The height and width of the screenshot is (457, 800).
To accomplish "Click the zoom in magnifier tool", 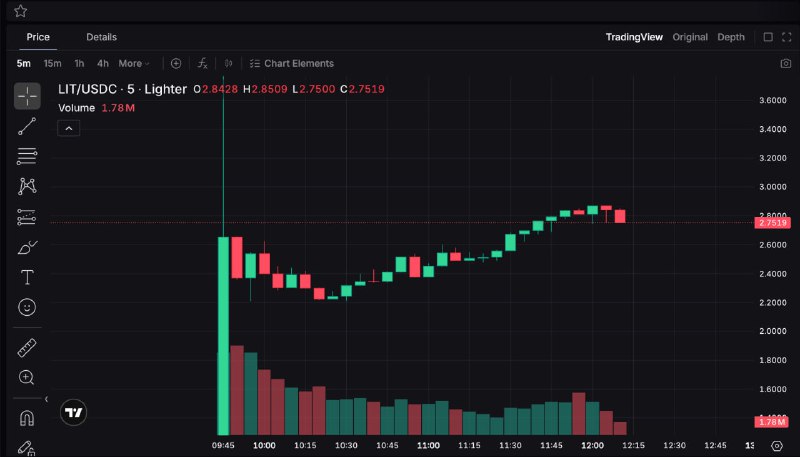I will [x=27, y=377].
